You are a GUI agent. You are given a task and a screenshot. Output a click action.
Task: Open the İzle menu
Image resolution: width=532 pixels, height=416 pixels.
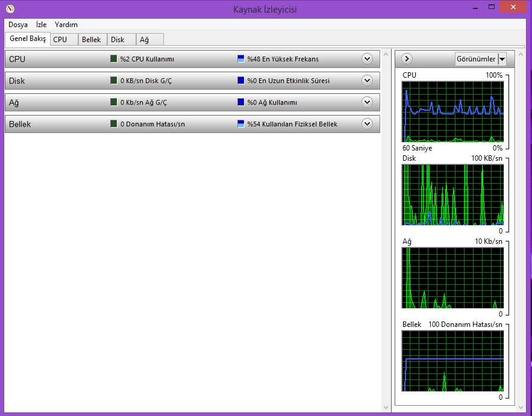41,25
